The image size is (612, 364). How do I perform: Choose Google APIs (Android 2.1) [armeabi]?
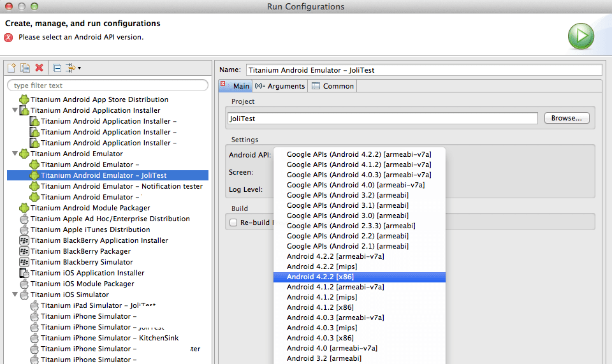(x=360, y=246)
